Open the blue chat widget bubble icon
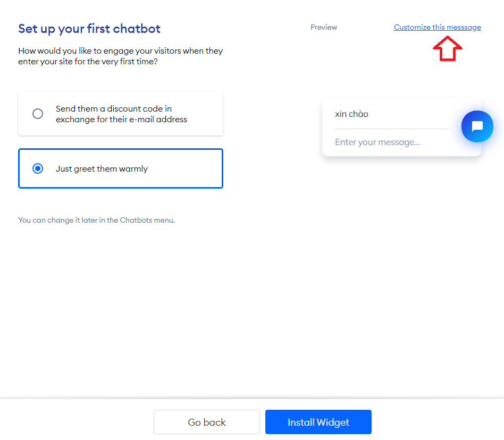This screenshot has width=504, height=440. click(477, 126)
